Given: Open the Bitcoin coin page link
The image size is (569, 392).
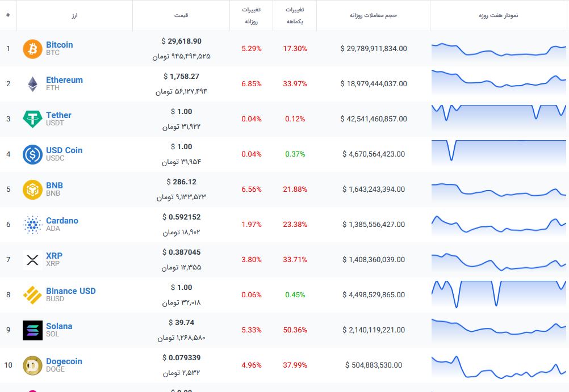Looking at the screenshot, I should [60, 45].
